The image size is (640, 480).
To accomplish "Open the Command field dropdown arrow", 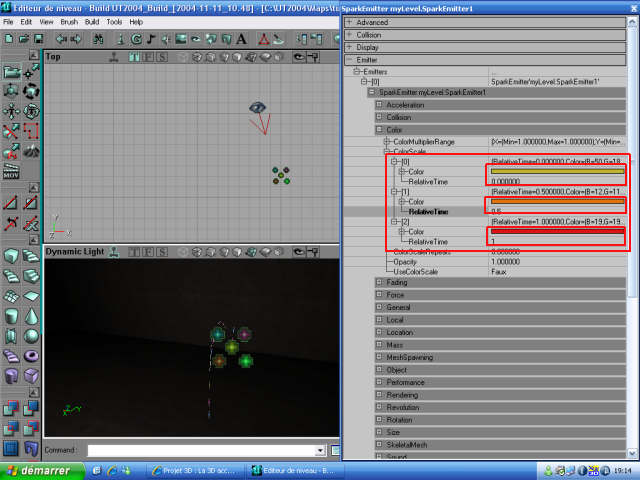I will tap(320, 451).
